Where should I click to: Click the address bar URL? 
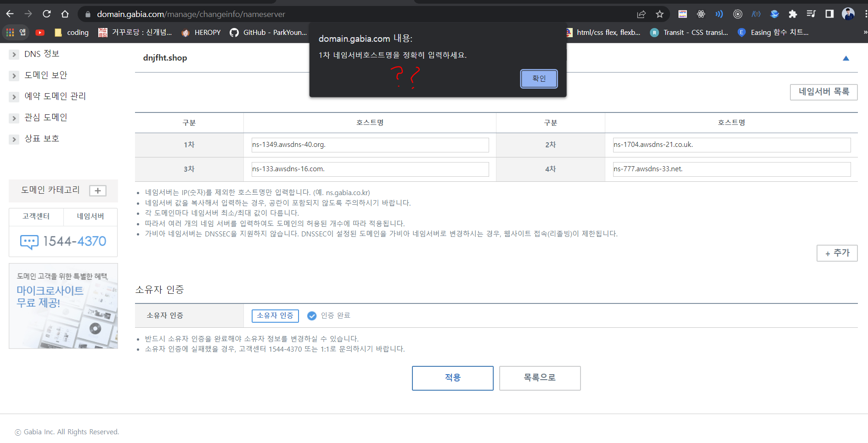pos(191,14)
